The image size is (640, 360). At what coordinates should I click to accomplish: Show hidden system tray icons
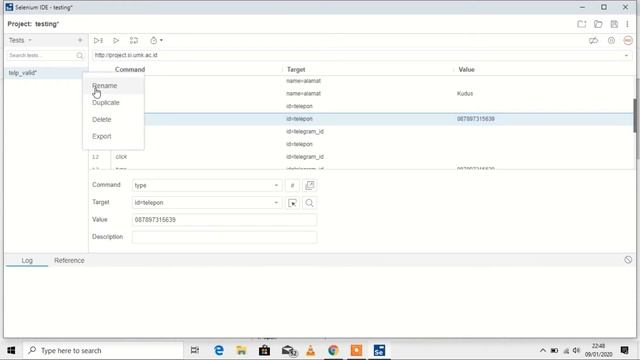click(543, 351)
